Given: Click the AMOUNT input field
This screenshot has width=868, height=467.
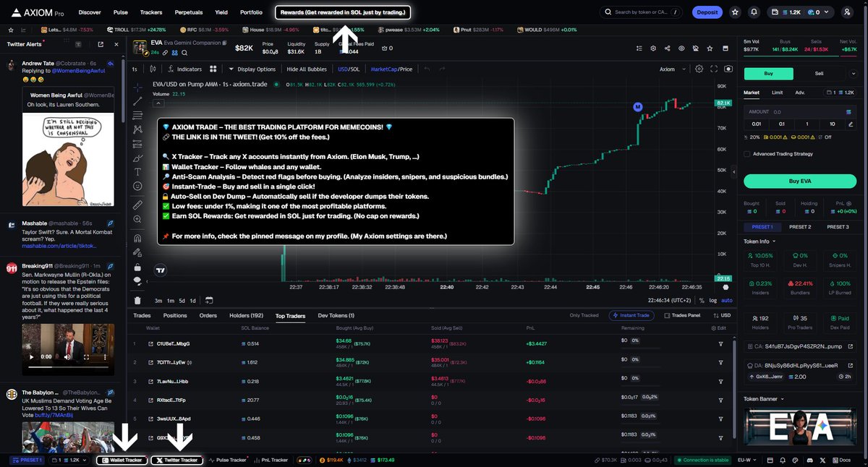Looking at the screenshot, I should 801,112.
